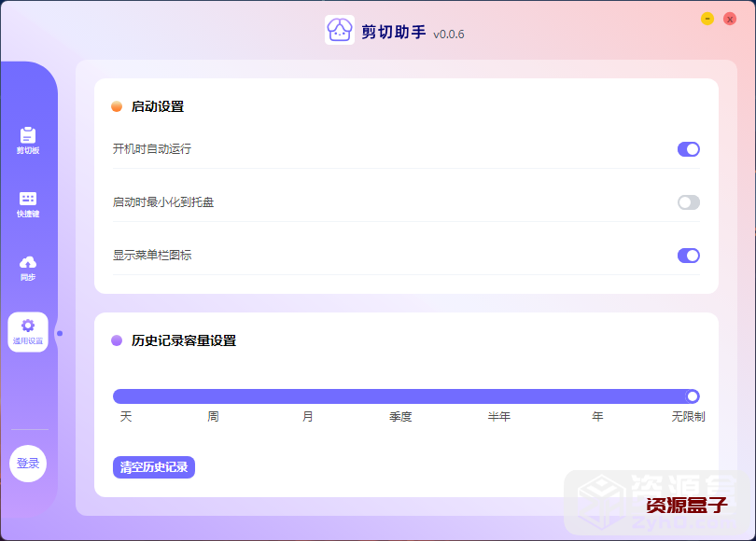Click the 启动时最小化到托盘 label text
756x541 pixels.
tap(163, 201)
